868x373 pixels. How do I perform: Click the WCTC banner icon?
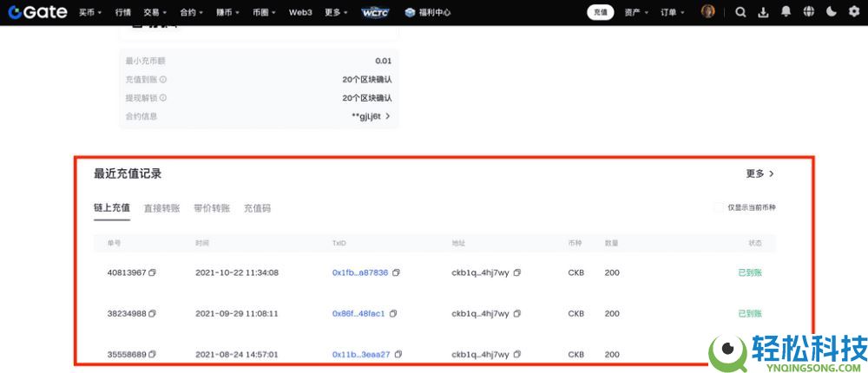pyautogui.click(x=375, y=12)
